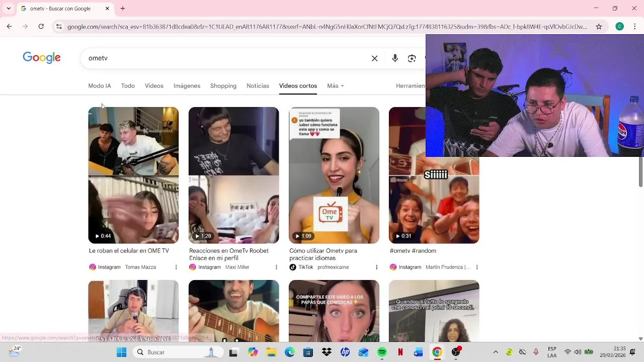Image resolution: width=644 pixels, height=362 pixels.
Task: Open Google Lens image search icon
Action: tap(412, 58)
